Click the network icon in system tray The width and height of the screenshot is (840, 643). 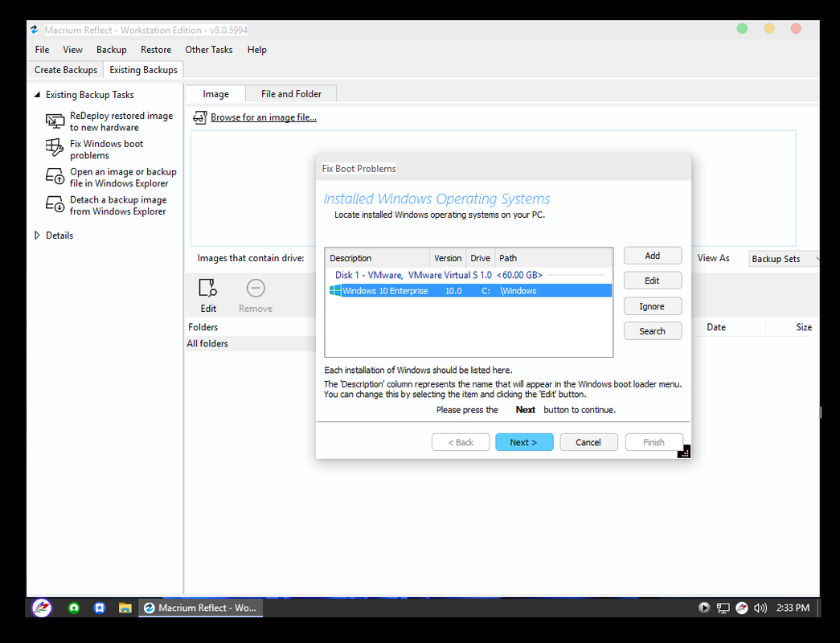point(723,608)
